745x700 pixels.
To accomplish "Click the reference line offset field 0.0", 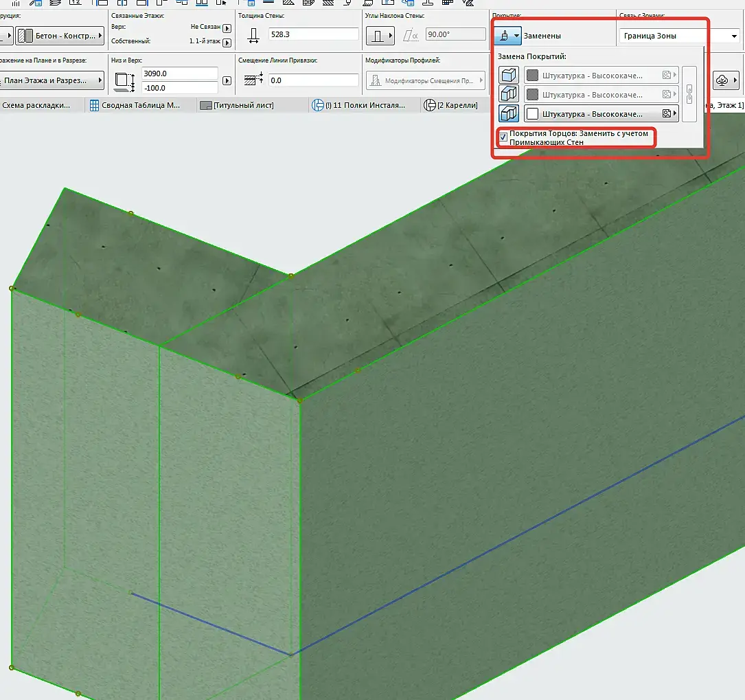I will coord(314,80).
